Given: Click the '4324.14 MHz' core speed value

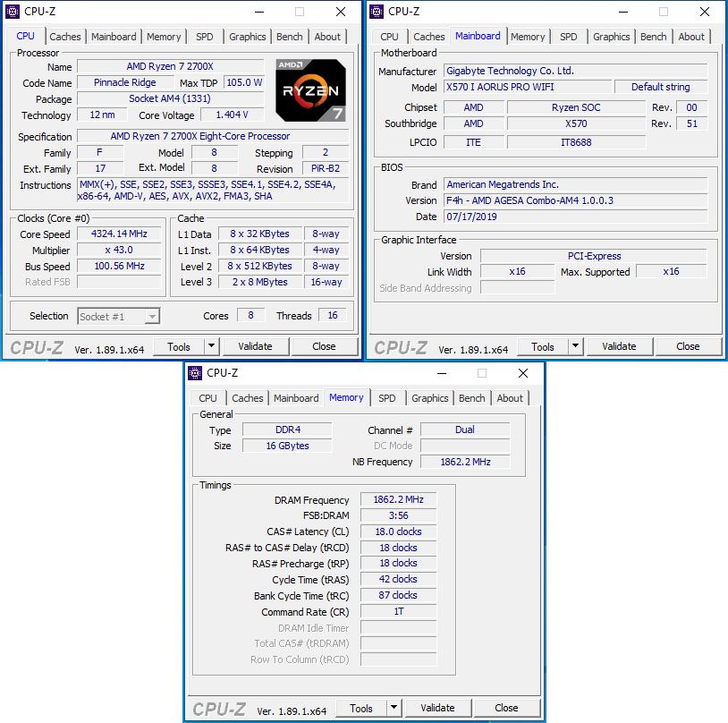Looking at the screenshot, I should (119, 234).
